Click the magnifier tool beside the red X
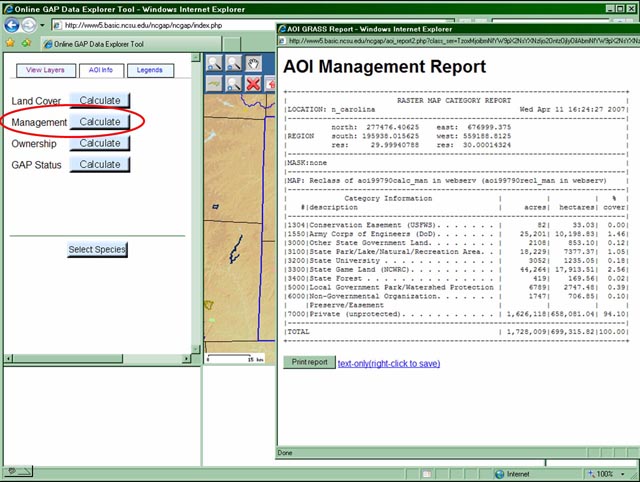640x482 pixels. (x=233, y=84)
